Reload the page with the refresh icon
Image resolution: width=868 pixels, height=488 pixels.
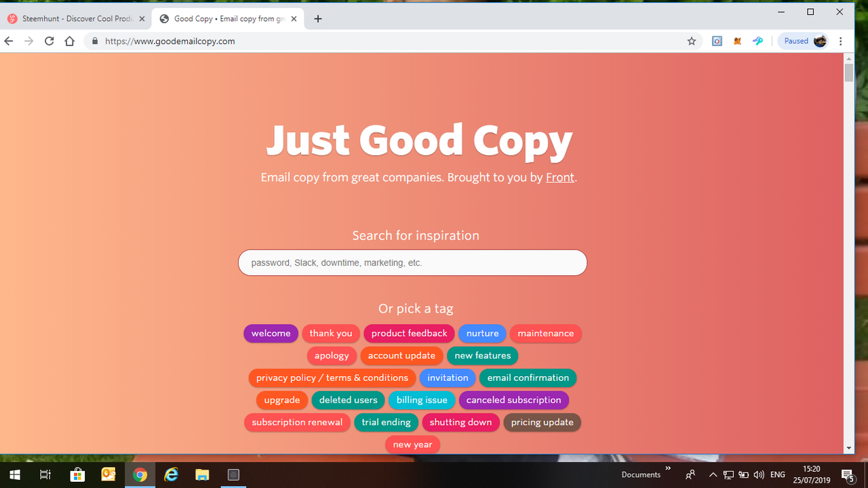[49, 41]
